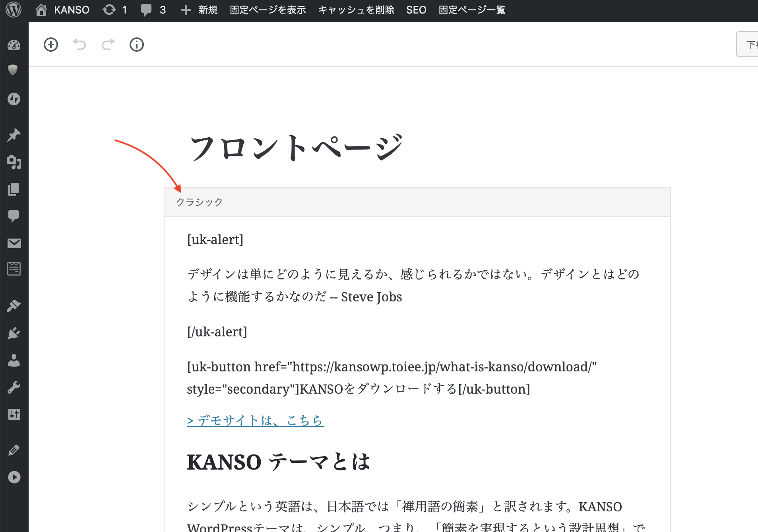
Task: Click the play circle icon in sidebar
Action: coord(14,477)
